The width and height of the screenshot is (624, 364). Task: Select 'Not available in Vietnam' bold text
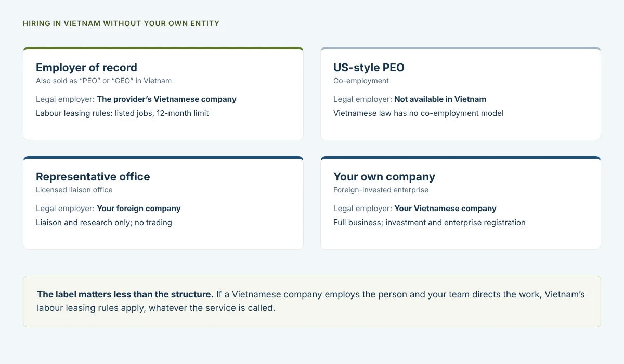click(x=440, y=99)
